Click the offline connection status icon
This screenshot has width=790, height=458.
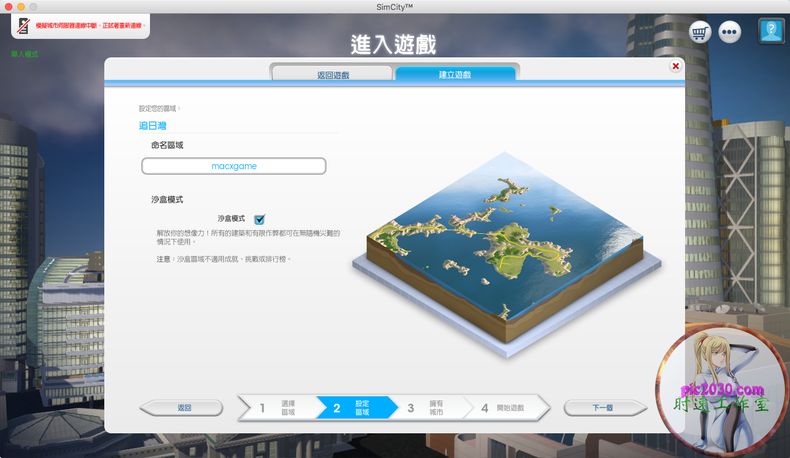[23, 25]
